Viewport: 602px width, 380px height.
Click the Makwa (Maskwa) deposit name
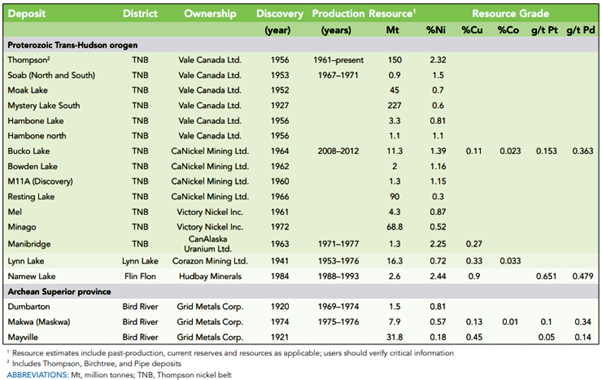click(39, 322)
